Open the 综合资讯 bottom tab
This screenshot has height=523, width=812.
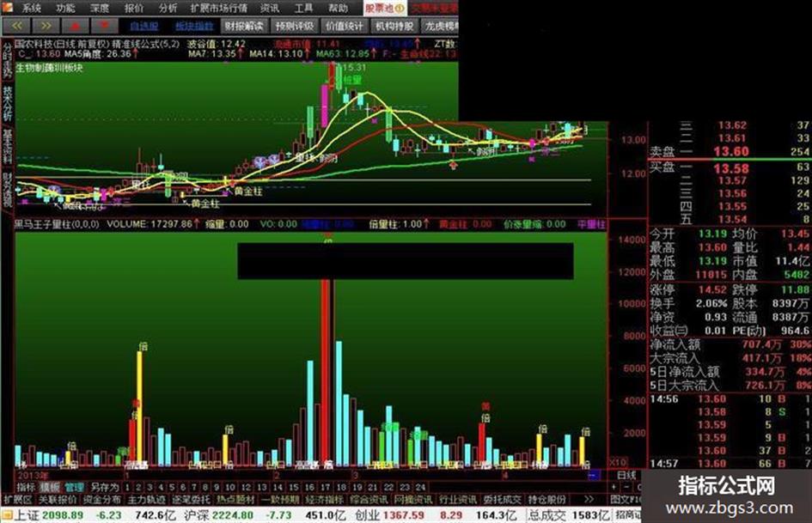369,500
